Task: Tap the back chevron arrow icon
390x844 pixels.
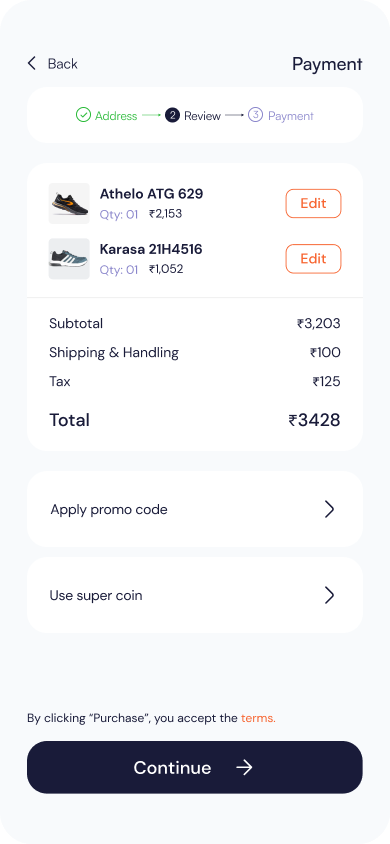Action: [32, 64]
